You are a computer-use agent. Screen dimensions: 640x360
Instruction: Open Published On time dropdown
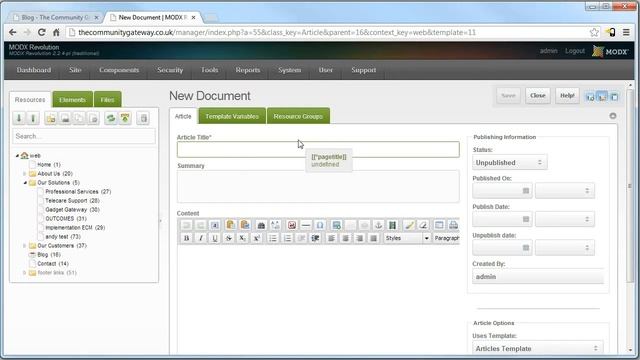click(565, 191)
